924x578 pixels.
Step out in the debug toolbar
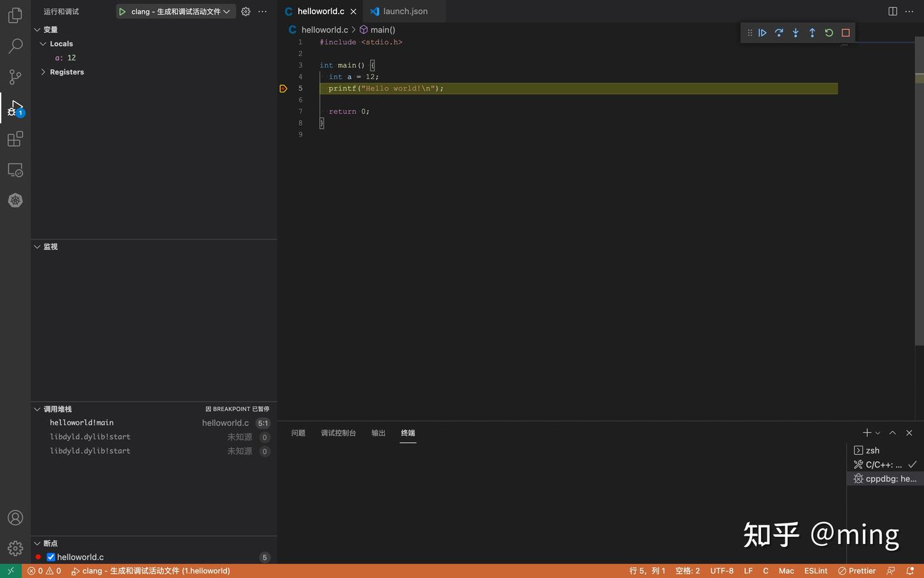pos(812,33)
